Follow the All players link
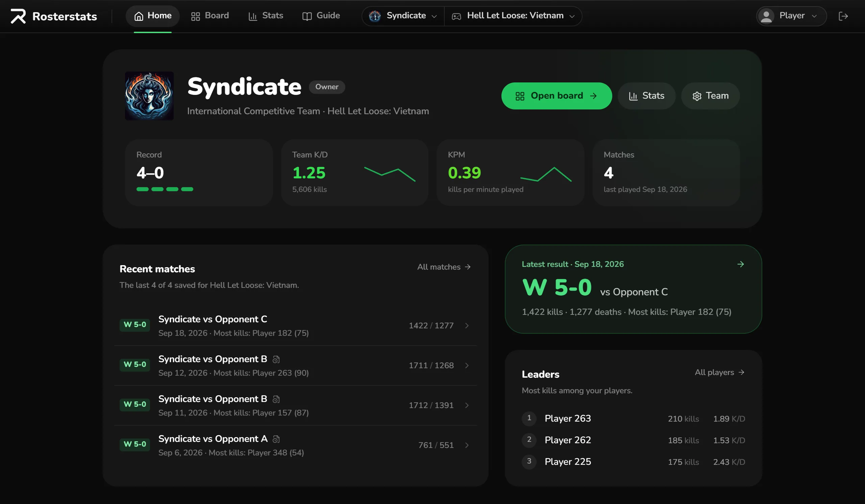Image resolution: width=865 pixels, height=504 pixels. point(719,372)
